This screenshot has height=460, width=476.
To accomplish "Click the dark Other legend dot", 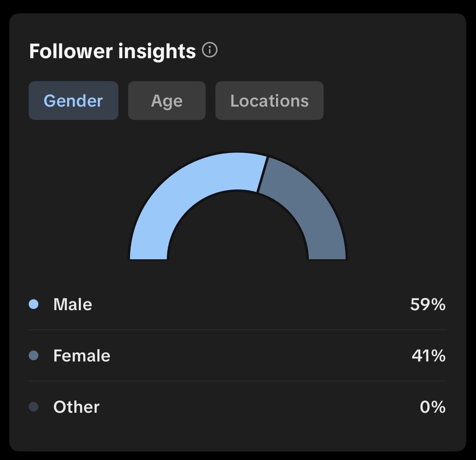I will [x=34, y=407].
